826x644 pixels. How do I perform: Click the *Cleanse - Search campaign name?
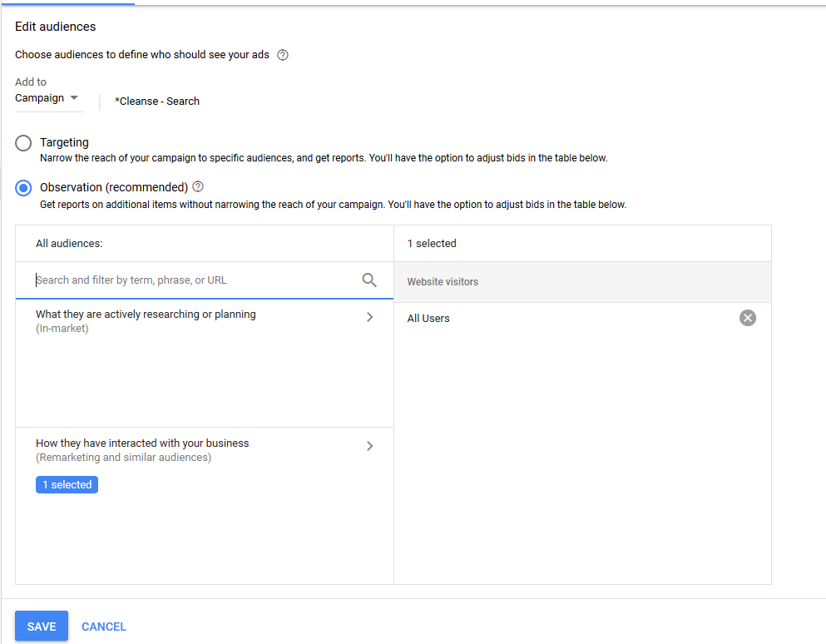tap(157, 102)
